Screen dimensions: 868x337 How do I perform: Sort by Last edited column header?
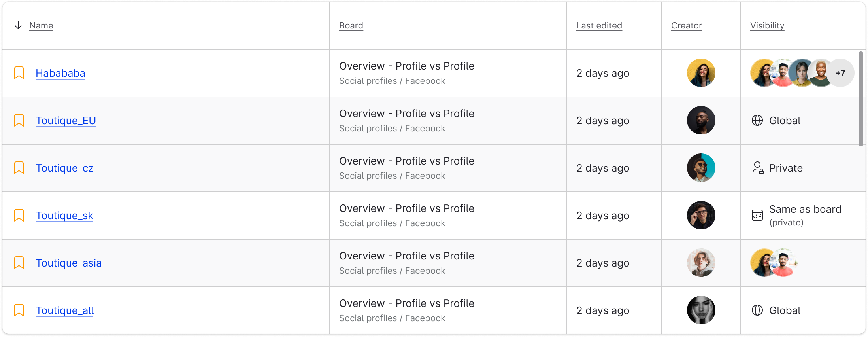click(x=599, y=26)
